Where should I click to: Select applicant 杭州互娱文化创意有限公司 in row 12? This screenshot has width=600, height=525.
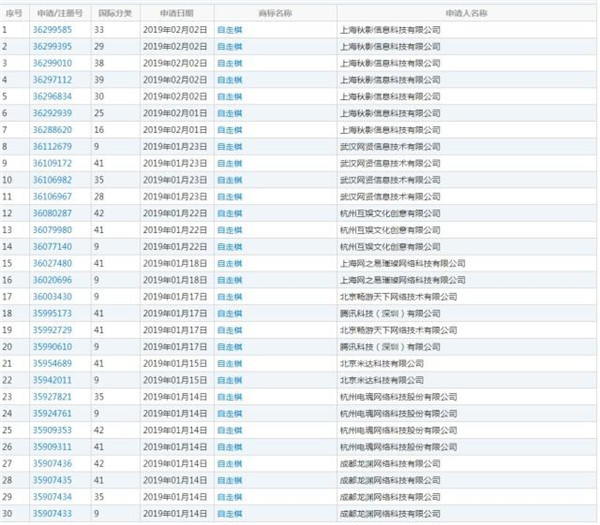click(390, 213)
